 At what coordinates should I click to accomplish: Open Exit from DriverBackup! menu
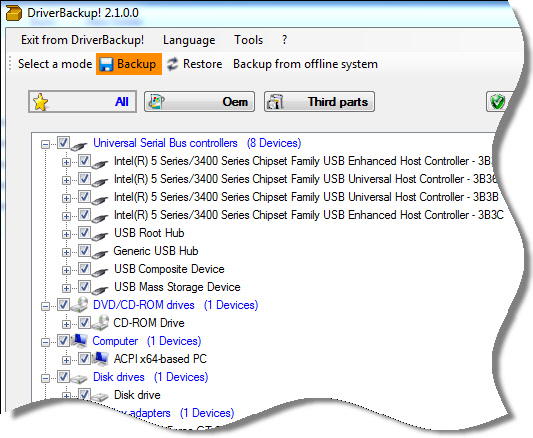[82, 40]
